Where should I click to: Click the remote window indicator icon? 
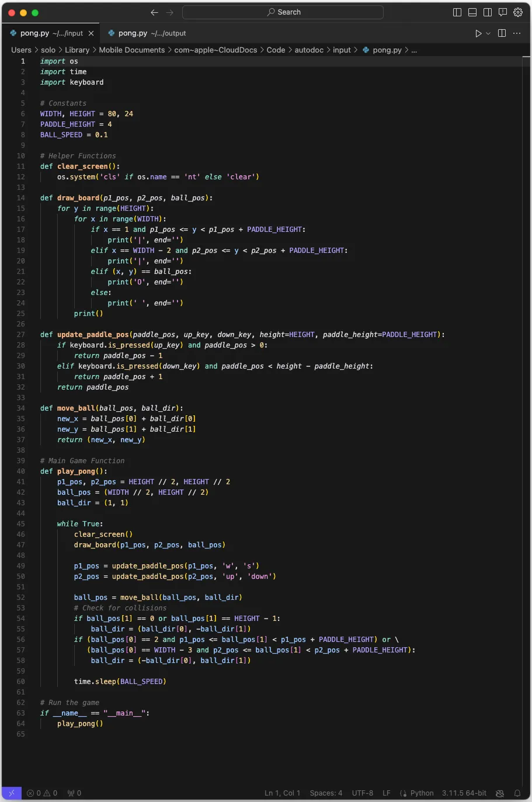12,793
